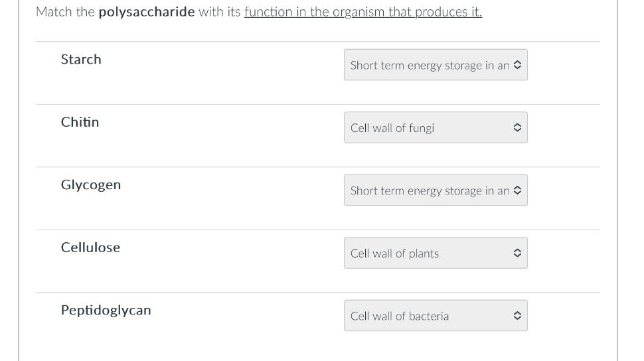The height and width of the screenshot is (361, 644).
Task: Click the up-down arrow icon in Starch dropdown
Action: coord(517,65)
